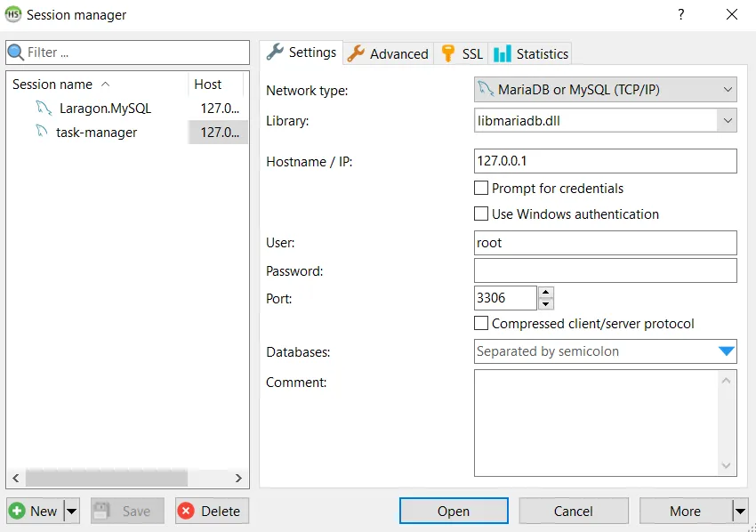This screenshot has height=532, width=756.
Task: Click host cell in Laragon.MySQL row
Action: coord(220,108)
